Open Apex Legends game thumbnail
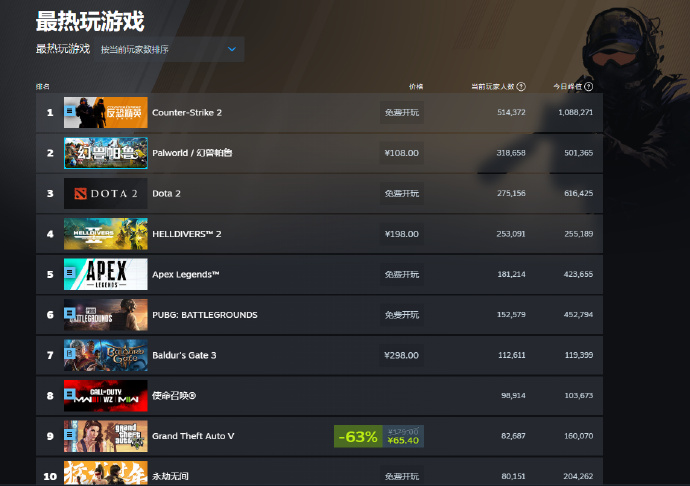 (x=106, y=274)
